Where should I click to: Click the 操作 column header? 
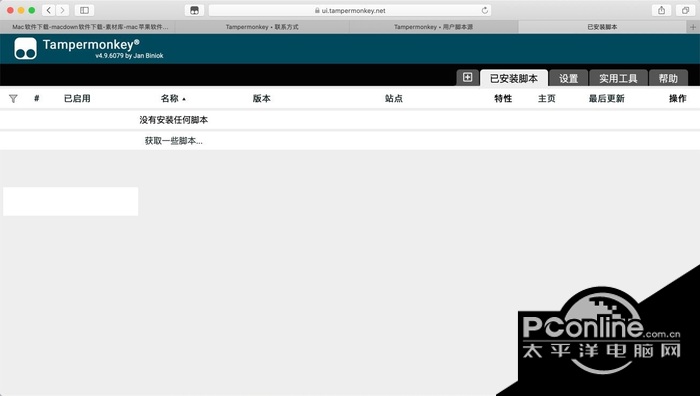(x=678, y=98)
